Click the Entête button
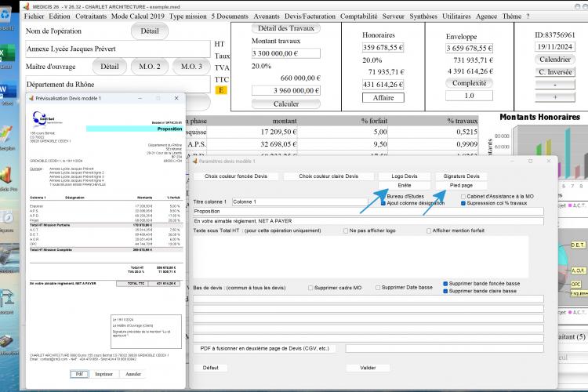 coord(405,185)
